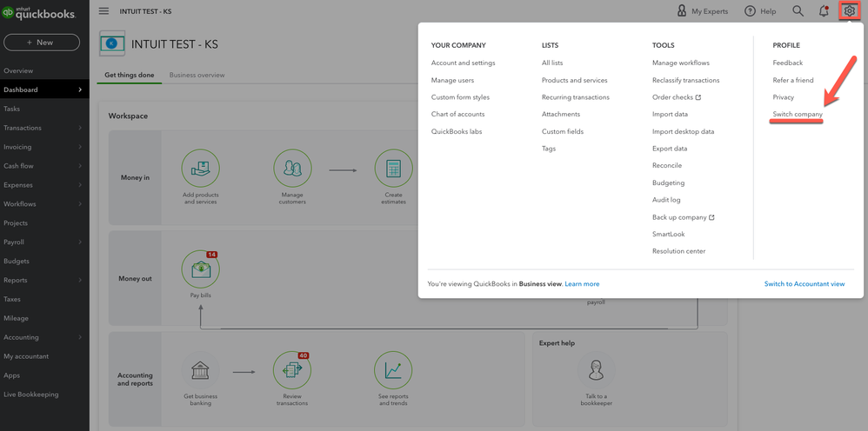
Task: Open Recurring transactions
Action: pos(576,97)
